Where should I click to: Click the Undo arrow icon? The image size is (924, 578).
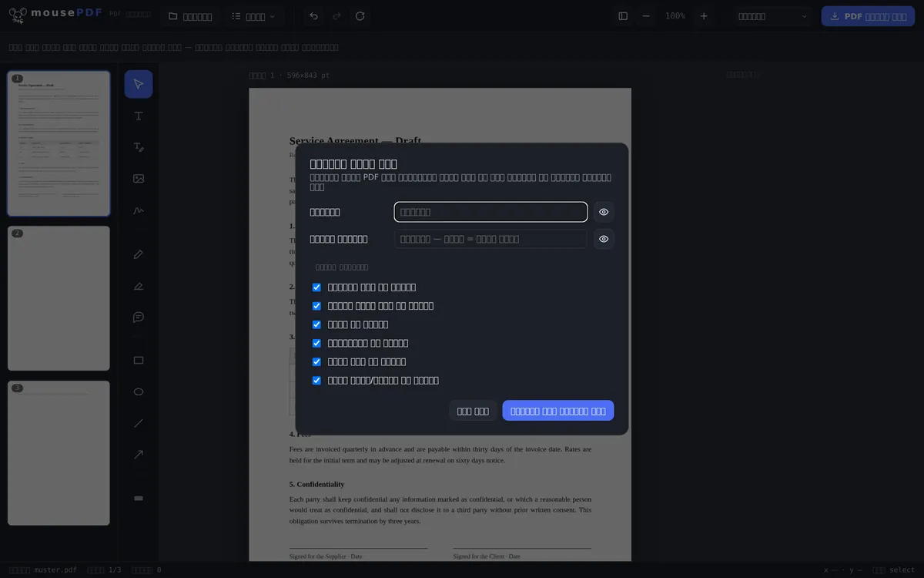point(313,16)
